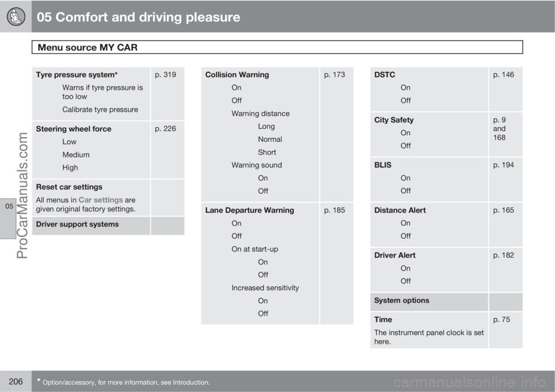
Task: Click the 'Option/accessory' footnote text
Action: pyautogui.click(x=126, y=382)
